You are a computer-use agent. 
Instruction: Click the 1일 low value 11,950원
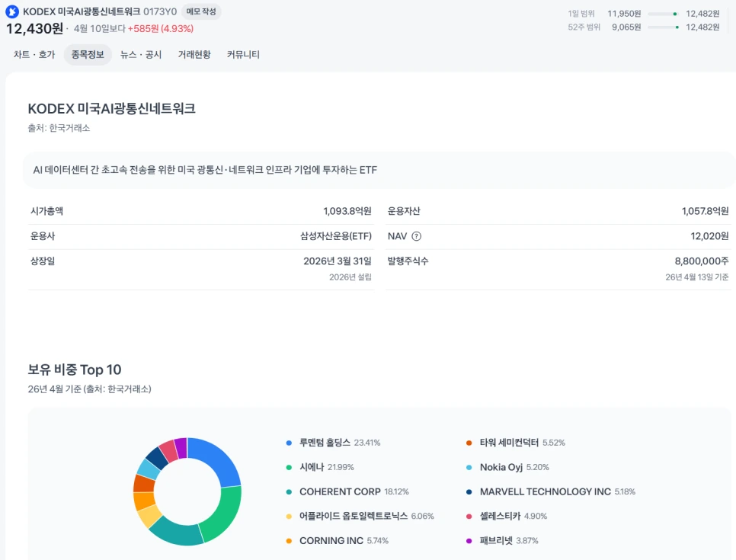pyautogui.click(x=624, y=14)
